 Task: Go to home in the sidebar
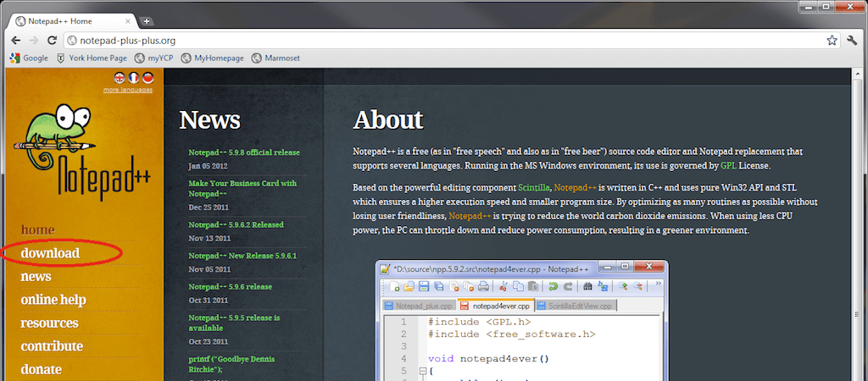click(x=37, y=229)
